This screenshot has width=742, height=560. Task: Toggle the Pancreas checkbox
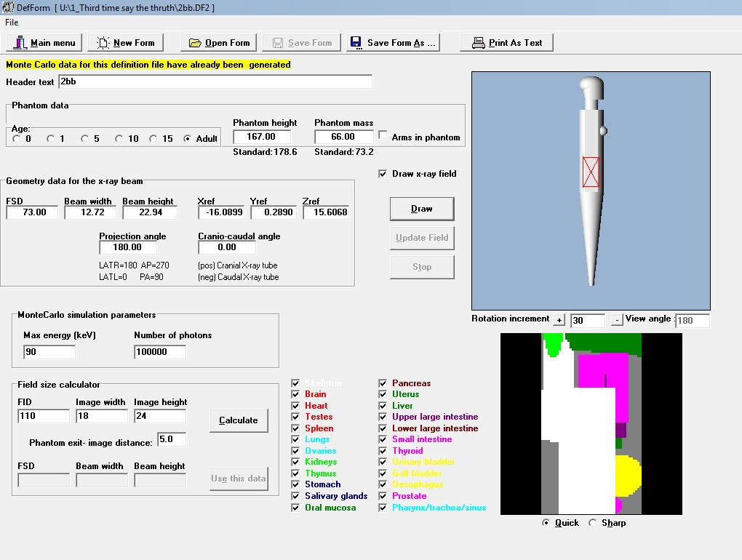383,383
